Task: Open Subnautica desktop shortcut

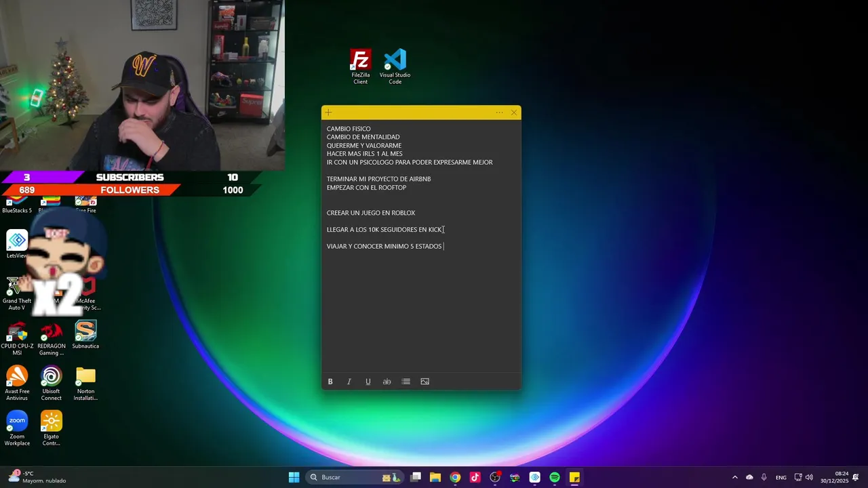Action: tap(85, 335)
